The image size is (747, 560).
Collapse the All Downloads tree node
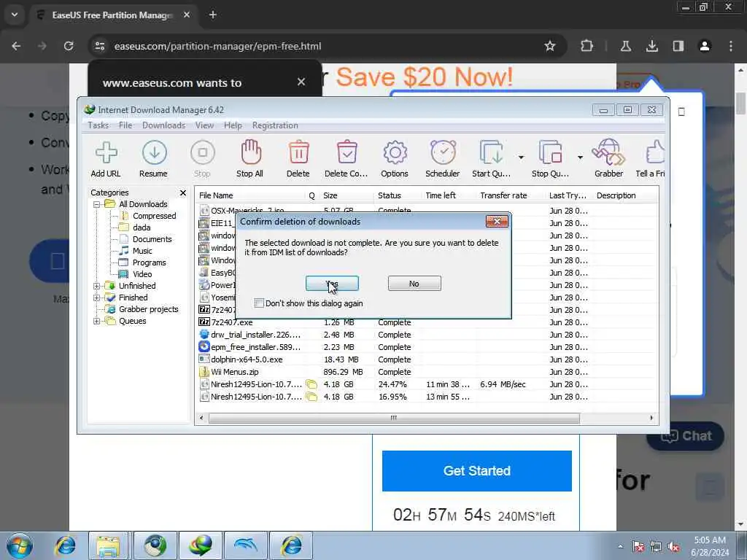97,204
